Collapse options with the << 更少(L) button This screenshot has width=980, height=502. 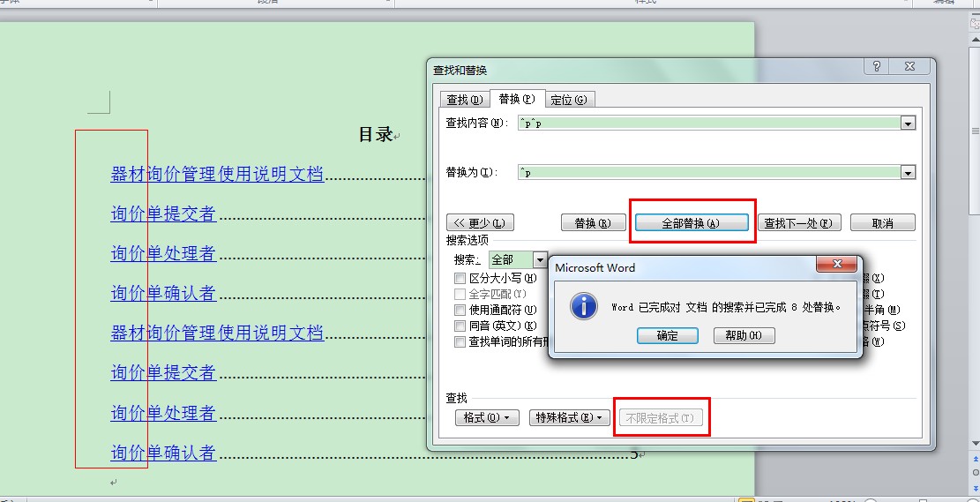pyautogui.click(x=480, y=222)
